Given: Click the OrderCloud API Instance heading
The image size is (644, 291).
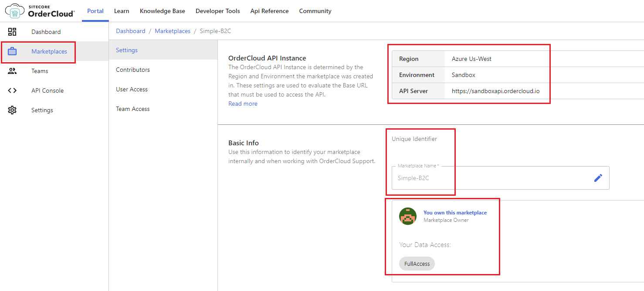Looking at the screenshot, I should pyautogui.click(x=267, y=58).
